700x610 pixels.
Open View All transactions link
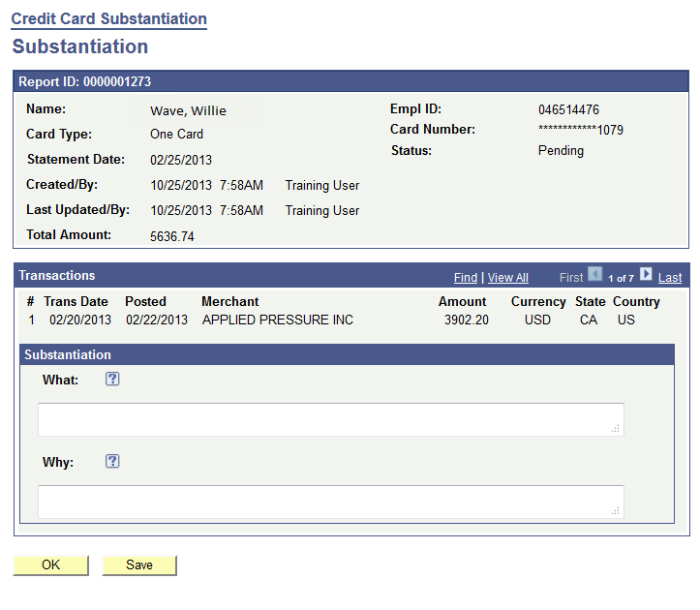508,278
